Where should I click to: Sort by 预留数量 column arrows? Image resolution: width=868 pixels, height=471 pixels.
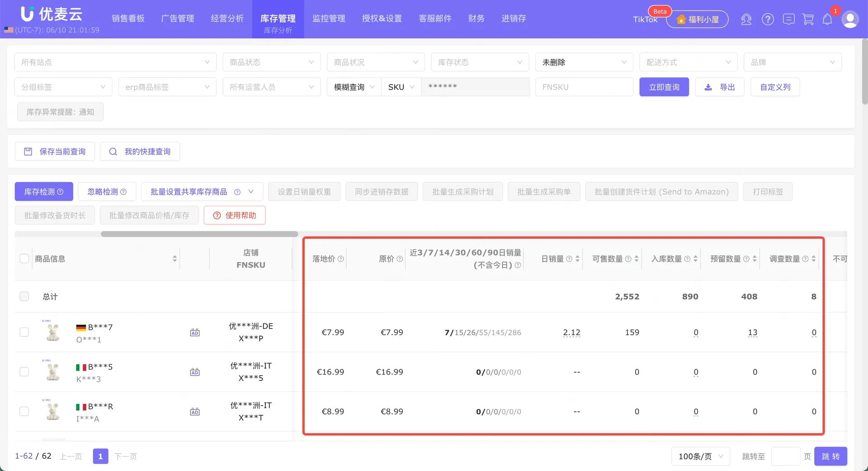point(755,259)
